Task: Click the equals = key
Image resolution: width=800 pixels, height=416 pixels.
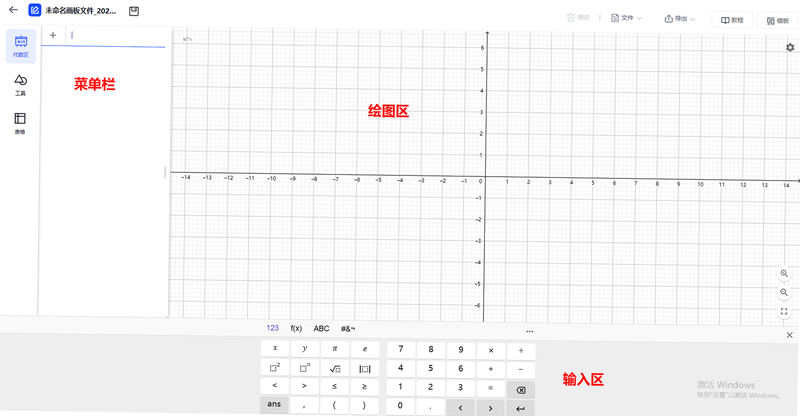Action: [490, 388]
